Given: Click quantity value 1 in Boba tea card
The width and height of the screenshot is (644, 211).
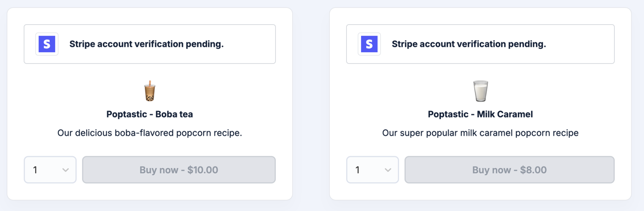Looking at the screenshot, I should 35,170.
